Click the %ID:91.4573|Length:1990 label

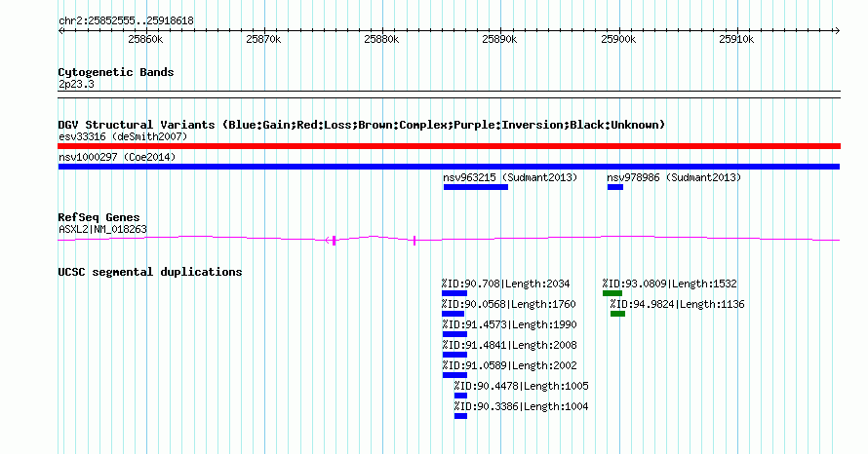(x=510, y=324)
